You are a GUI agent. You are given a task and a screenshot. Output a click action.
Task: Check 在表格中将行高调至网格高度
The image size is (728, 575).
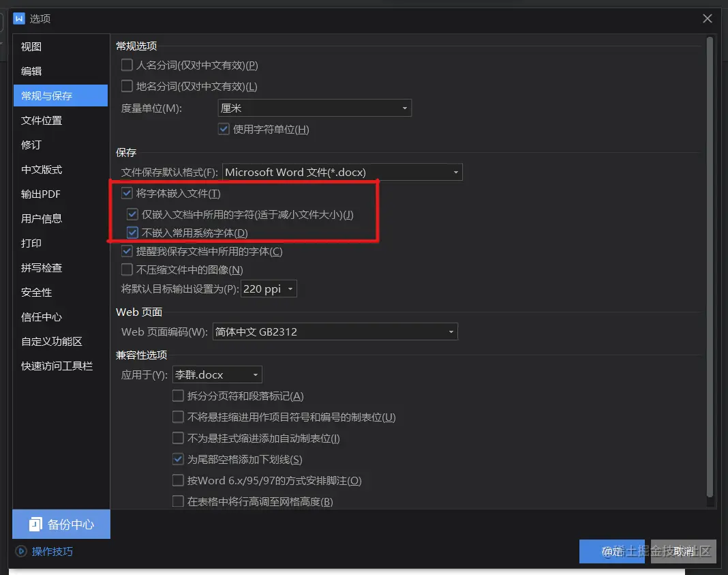tap(178, 501)
